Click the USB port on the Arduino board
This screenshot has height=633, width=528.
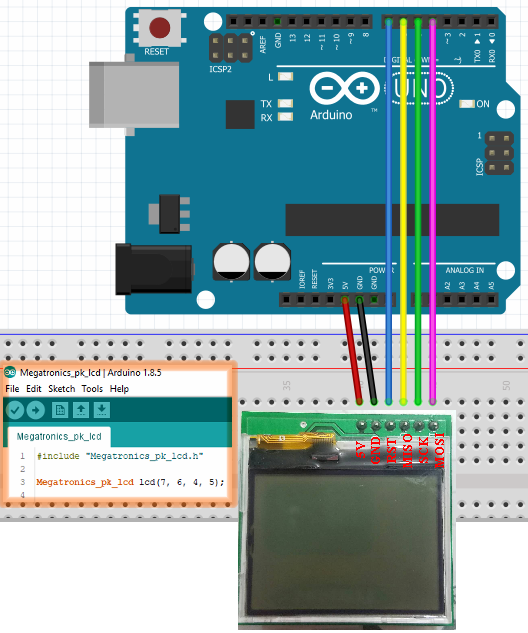click(x=134, y=94)
